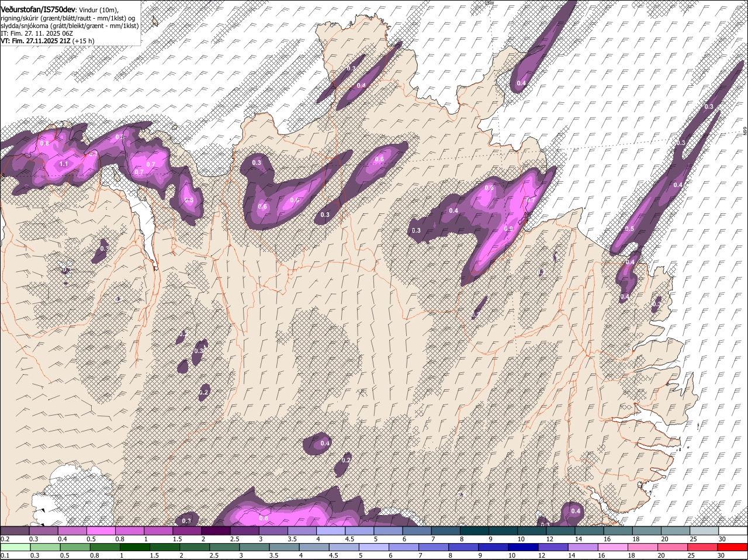Pick the bottom-row rain swatch starting at 0.8
This screenshot has height=560, width=748.
pos(105,547)
